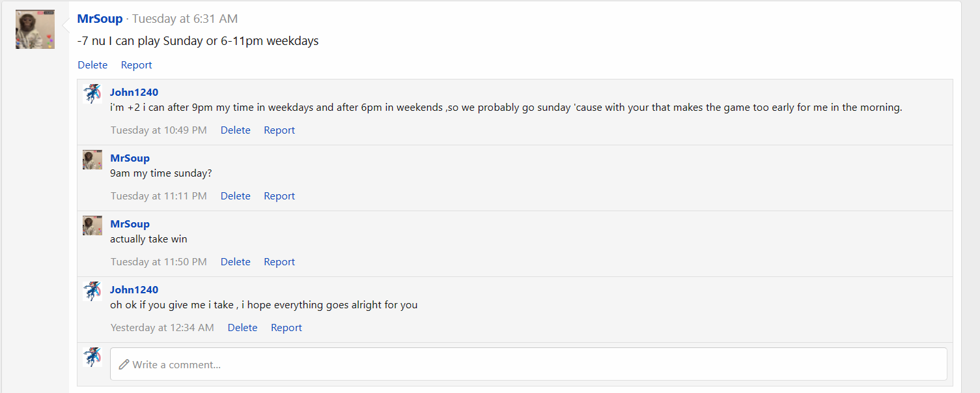The width and height of the screenshot is (980, 393).
Task: Click MrSoup's avatar on '9am my time' comment
Action: (92, 160)
